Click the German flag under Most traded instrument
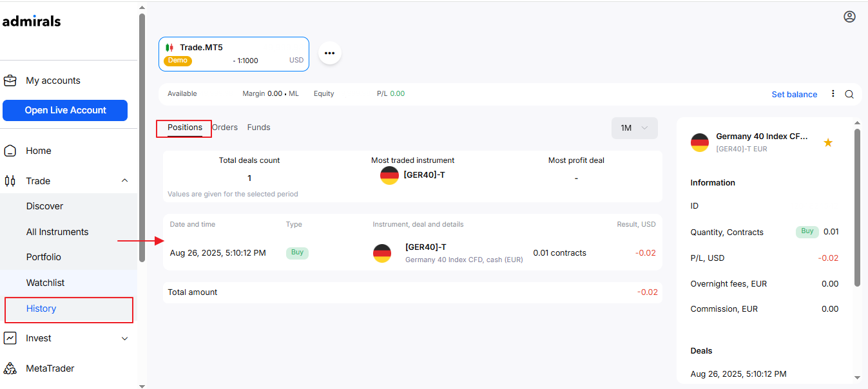The image size is (868, 389). pyautogui.click(x=389, y=175)
